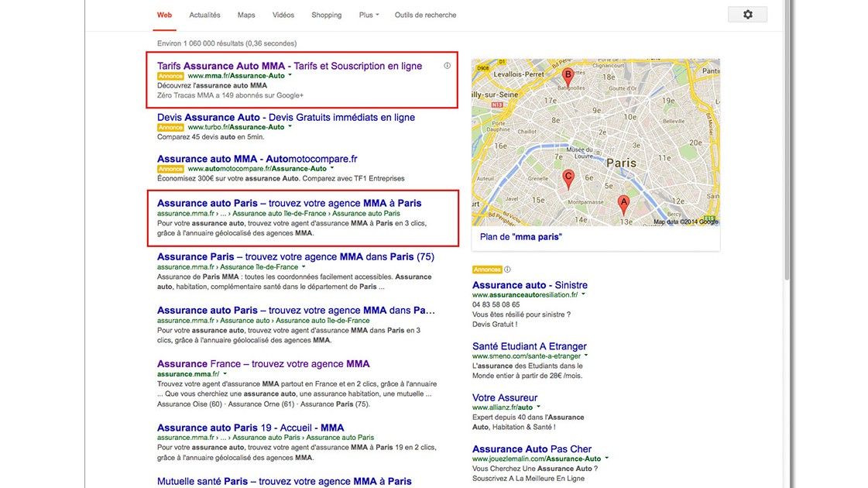The height and width of the screenshot is (488, 868).
Task: Select map marker C on Paris map
Action: click(x=568, y=180)
